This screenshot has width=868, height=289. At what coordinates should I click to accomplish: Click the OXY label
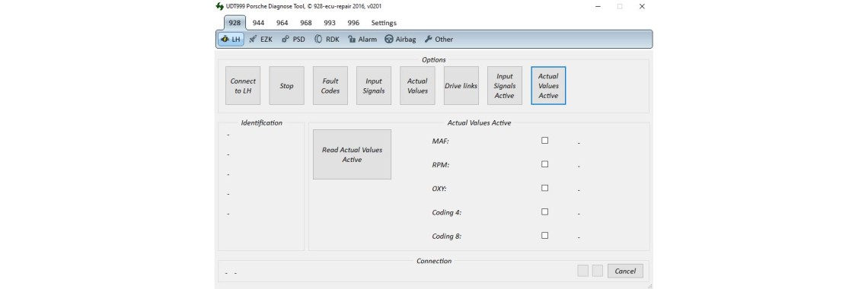click(439, 189)
